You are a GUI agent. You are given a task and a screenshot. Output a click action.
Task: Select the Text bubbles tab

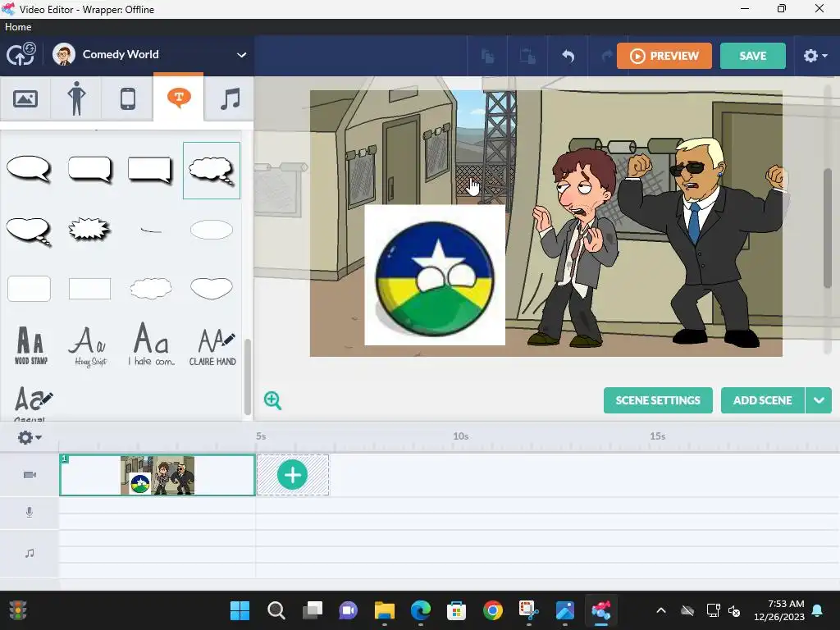click(x=178, y=98)
